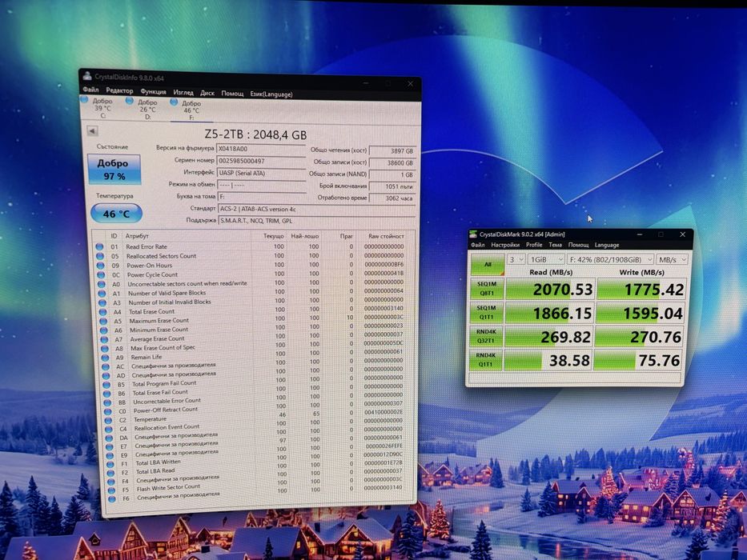
Task: Run the RND4K Q1T1 test
Action: click(486, 360)
